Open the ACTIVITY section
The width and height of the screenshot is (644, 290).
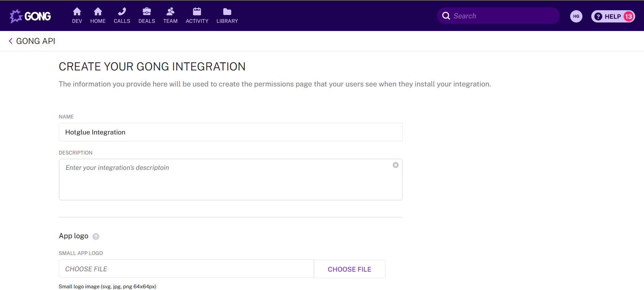[197, 16]
